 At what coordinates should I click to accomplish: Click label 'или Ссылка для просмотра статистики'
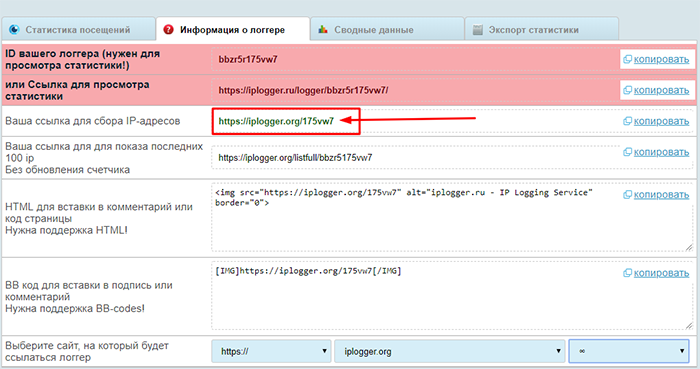(x=77, y=90)
